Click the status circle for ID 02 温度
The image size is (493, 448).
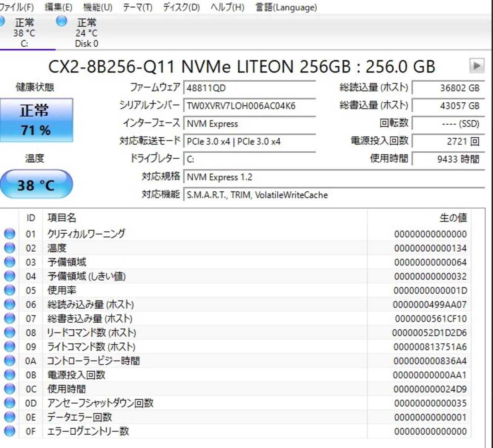(10, 248)
